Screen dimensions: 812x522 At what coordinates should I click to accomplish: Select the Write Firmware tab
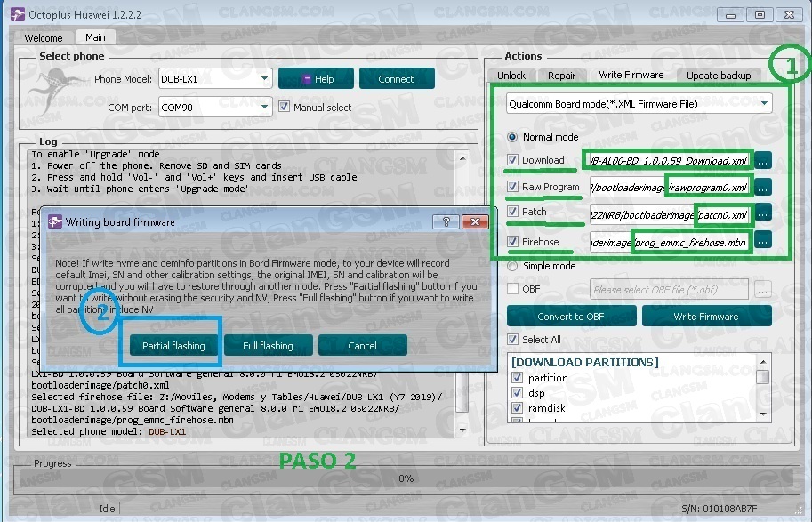click(631, 75)
